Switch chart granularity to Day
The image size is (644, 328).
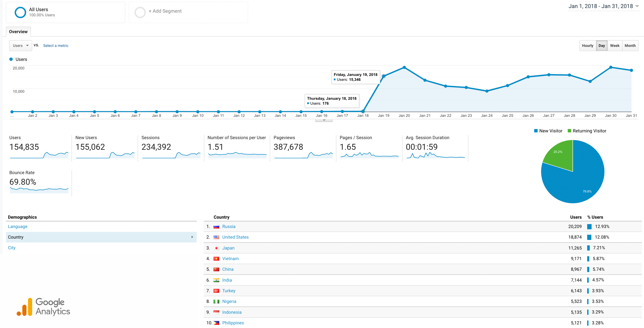coord(602,46)
